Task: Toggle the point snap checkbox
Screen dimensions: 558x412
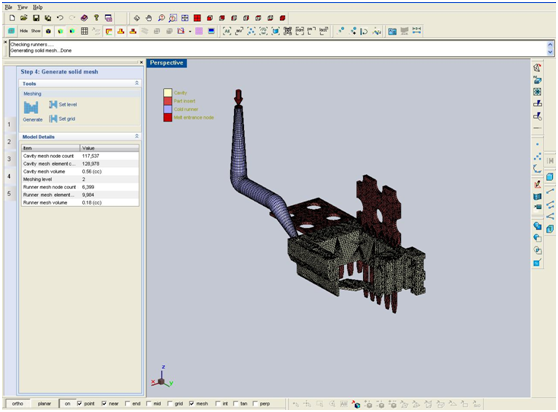Action: [x=79, y=403]
